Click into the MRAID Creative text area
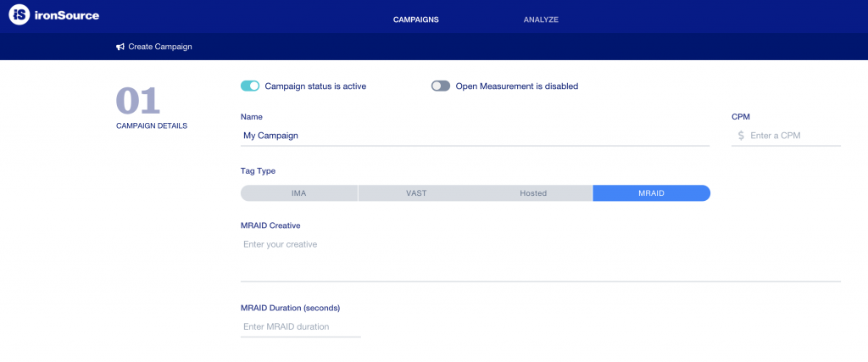Screen dimensions: 868x362 pos(540,257)
